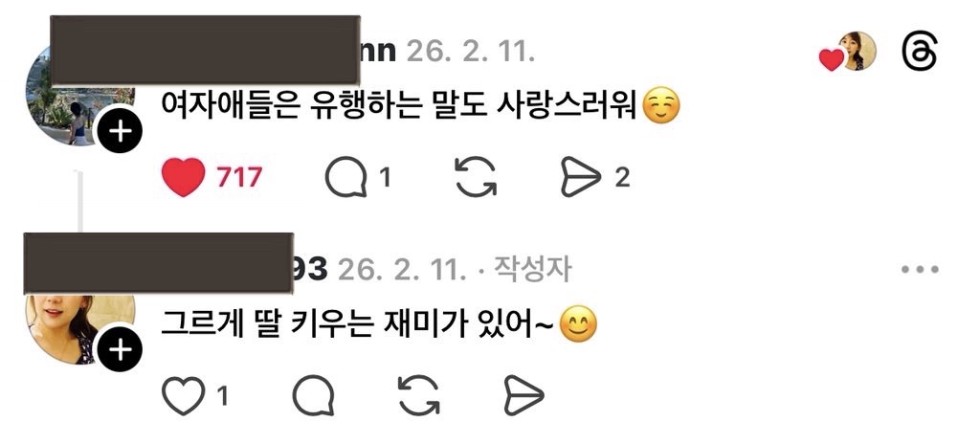Image resolution: width=980 pixels, height=444 pixels.
Task: Open comments on the first post
Action: [x=346, y=178]
